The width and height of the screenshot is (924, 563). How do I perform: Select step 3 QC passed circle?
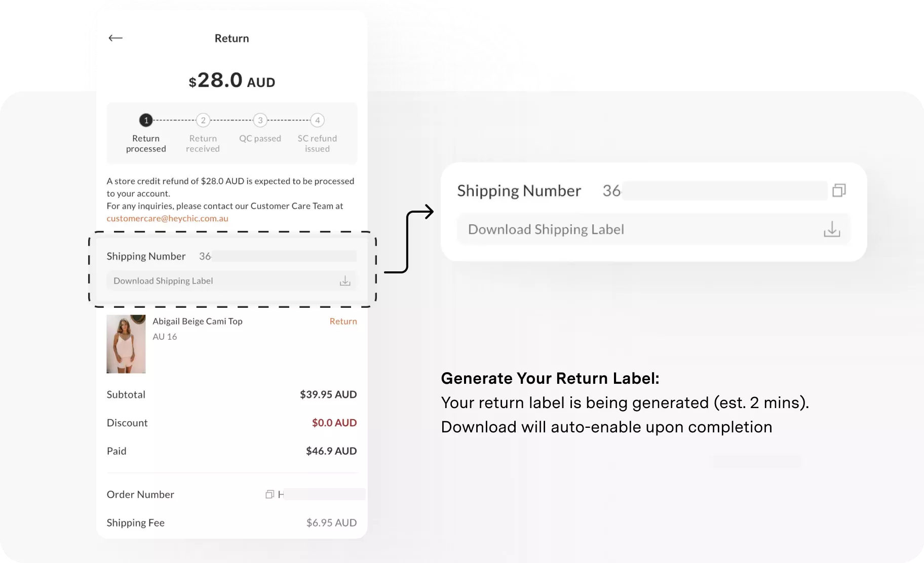tap(260, 120)
